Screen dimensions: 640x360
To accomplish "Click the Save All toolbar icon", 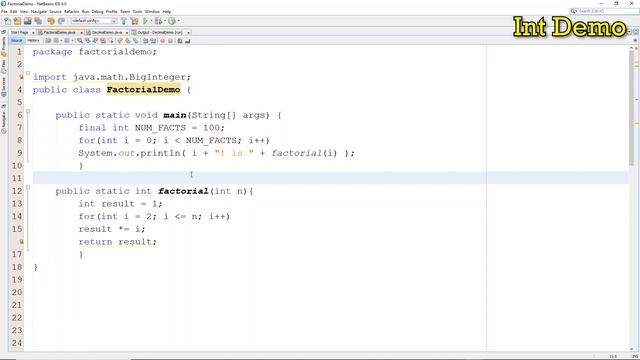I will click(38, 21).
